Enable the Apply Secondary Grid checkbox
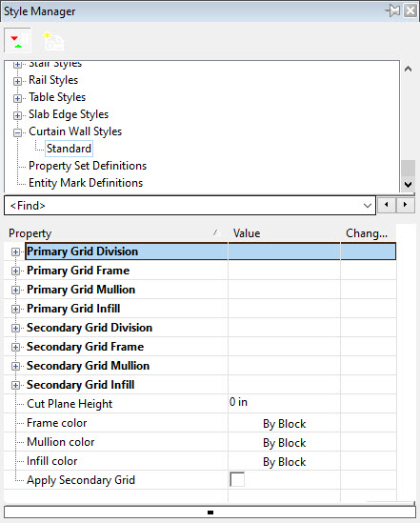Screen dimensions: 420x523 237,479
